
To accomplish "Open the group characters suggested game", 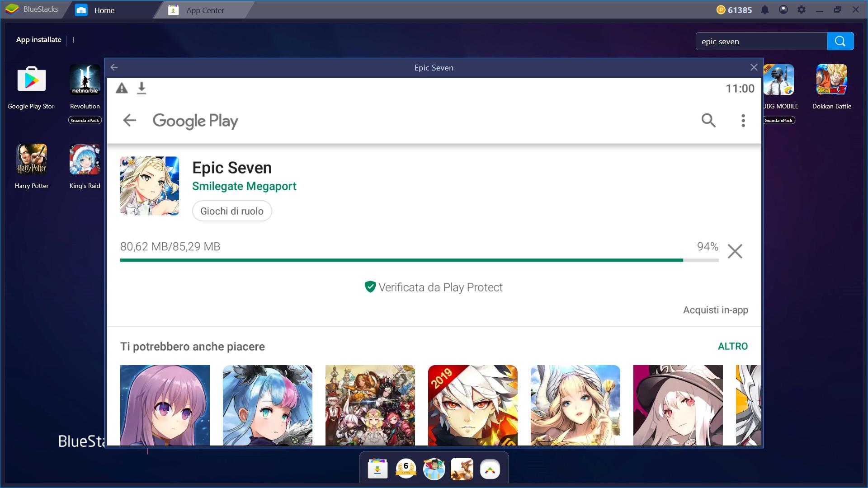I will click(370, 405).
